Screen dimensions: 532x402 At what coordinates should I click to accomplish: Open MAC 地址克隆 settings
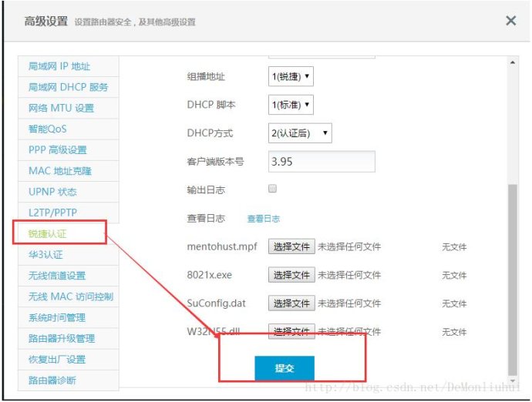[59, 171]
